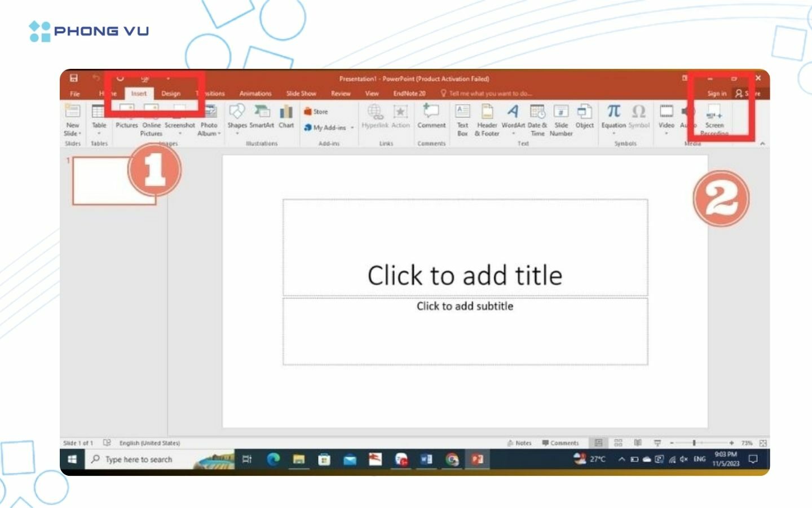The image size is (812, 508).
Task: Insert a Comment
Action: pos(431,117)
